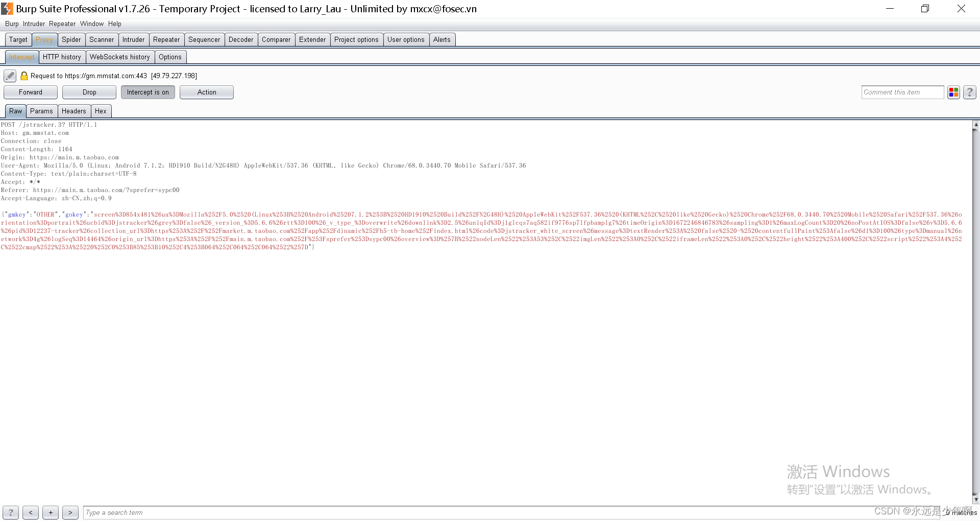Minimize the Burp Suite window
The width and height of the screenshot is (980, 521).
tap(890, 9)
